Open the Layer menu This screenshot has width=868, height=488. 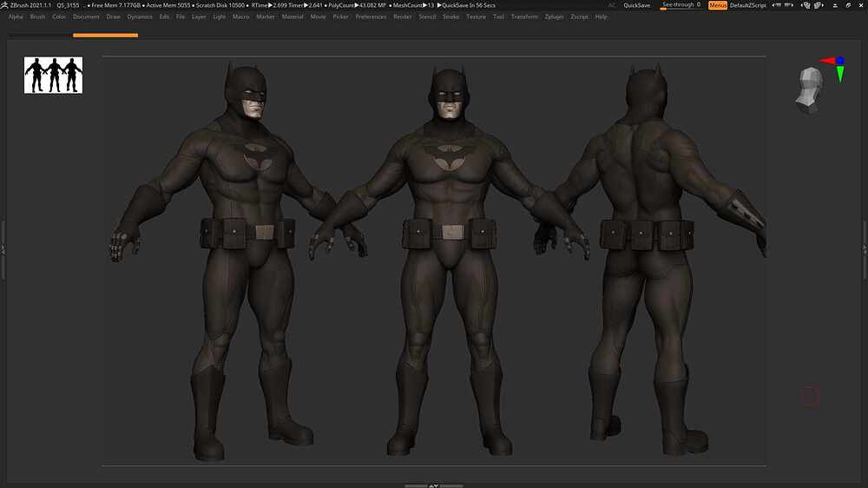pyautogui.click(x=199, y=16)
